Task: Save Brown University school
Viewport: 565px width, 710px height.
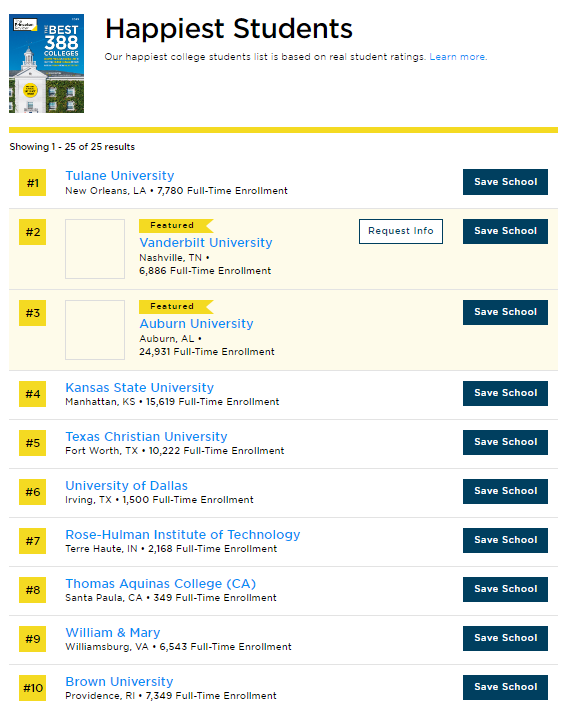Action: 505,687
